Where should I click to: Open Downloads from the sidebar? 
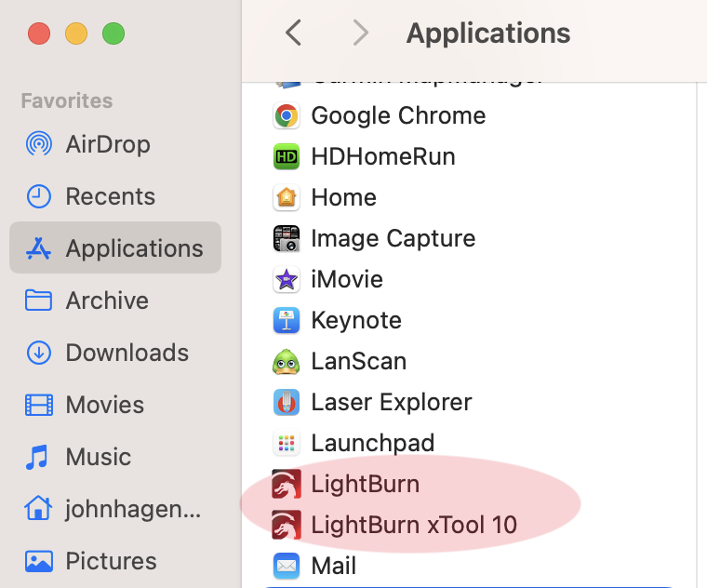127,353
